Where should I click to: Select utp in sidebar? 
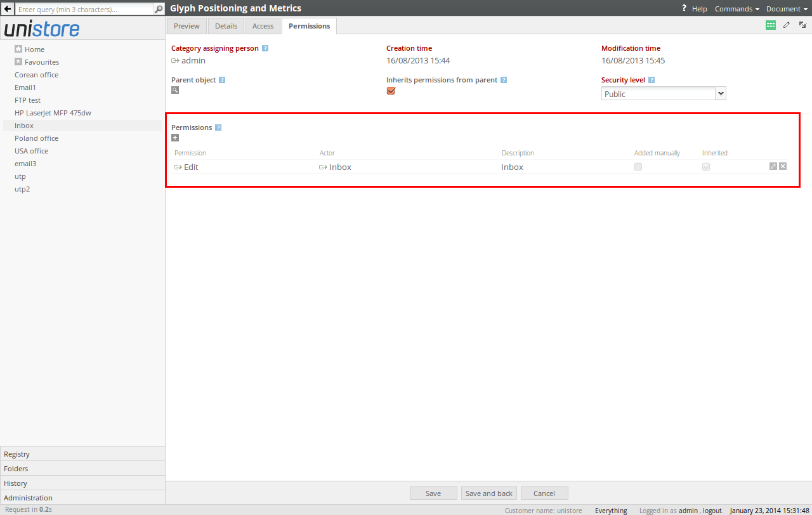20,176
